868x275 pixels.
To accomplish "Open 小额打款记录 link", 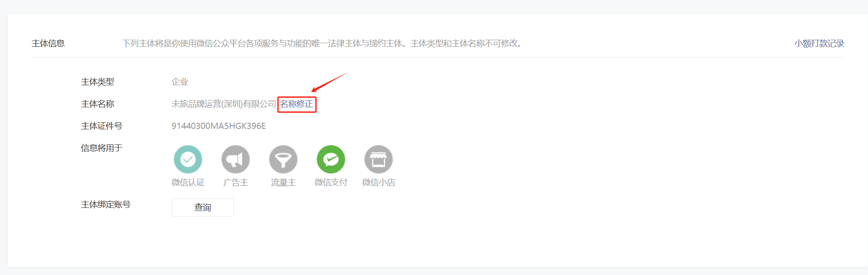I will click(819, 43).
